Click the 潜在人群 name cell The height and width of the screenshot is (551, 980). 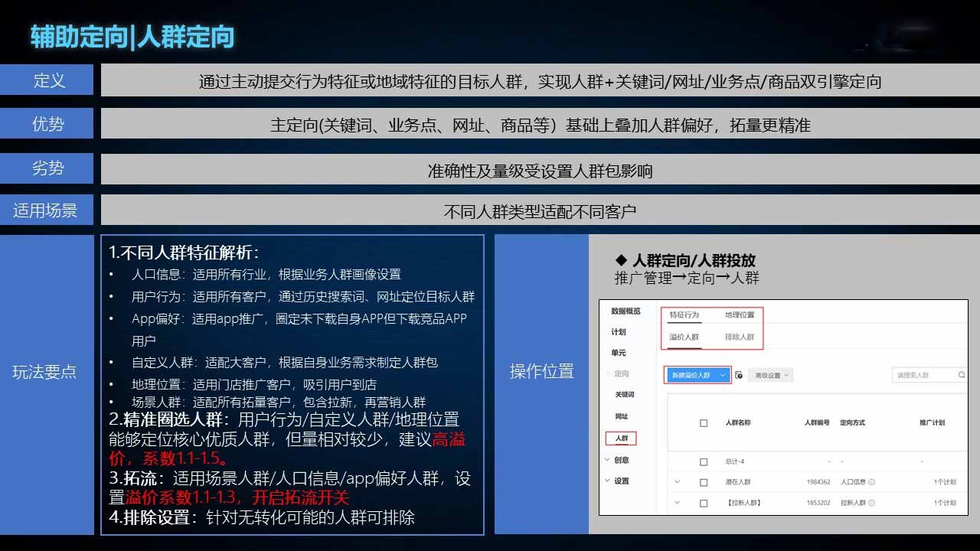coord(737,482)
